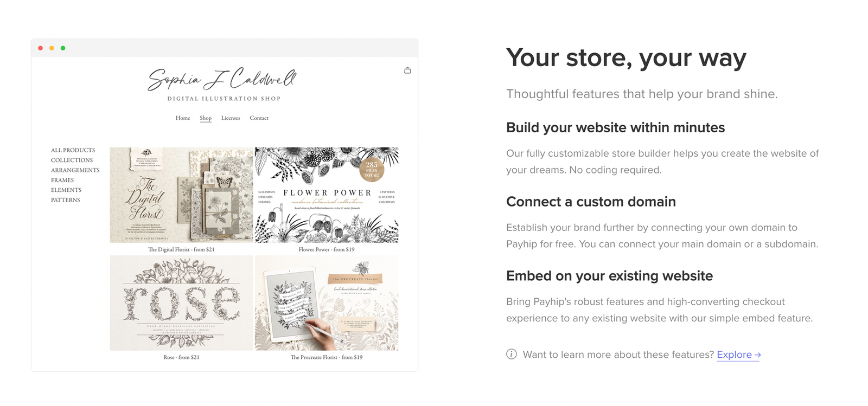Select the PATTERNS sidebar category
The width and height of the screenshot is (868, 406).
pyautogui.click(x=65, y=199)
